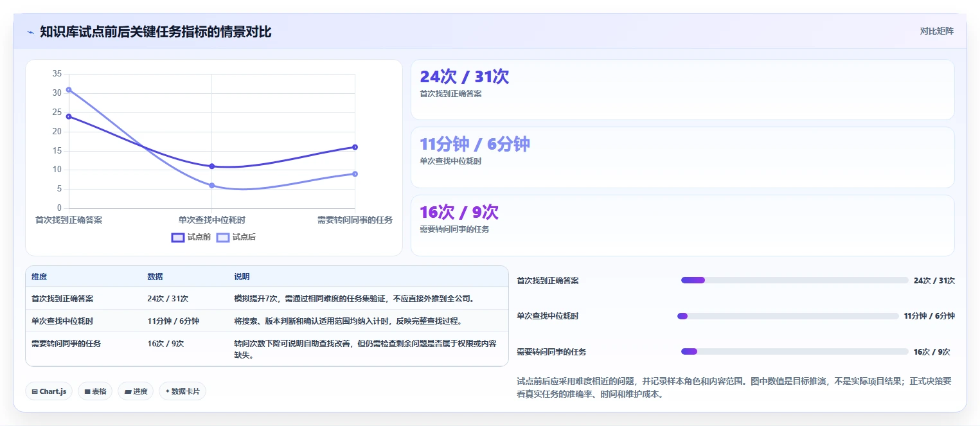Click the 24次 / 31次 data card
This screenshot has height=426, width=980.
click(682, 90)
